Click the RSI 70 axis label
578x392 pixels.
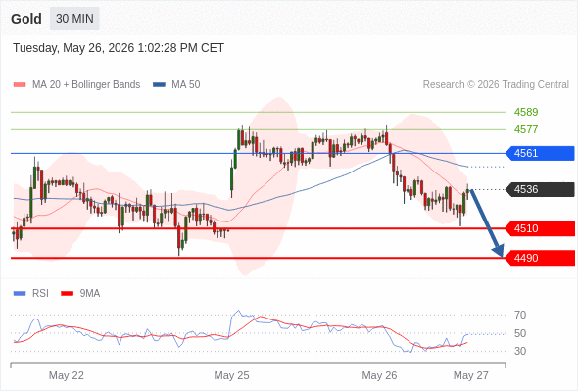pyautogui.click(x=520, y=315)
